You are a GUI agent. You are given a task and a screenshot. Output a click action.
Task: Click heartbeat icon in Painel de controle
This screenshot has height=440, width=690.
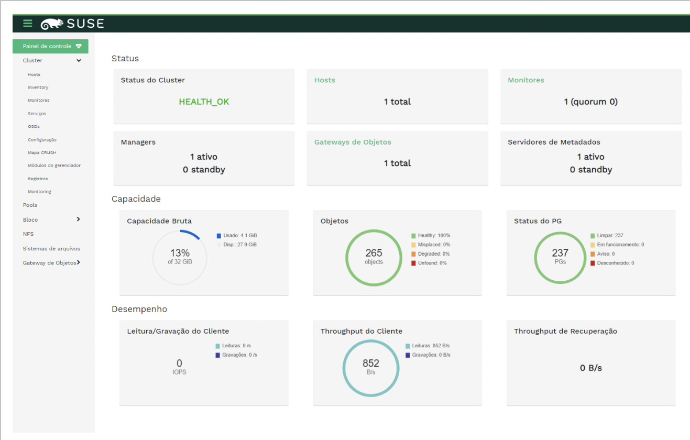[x=79, y=46]
